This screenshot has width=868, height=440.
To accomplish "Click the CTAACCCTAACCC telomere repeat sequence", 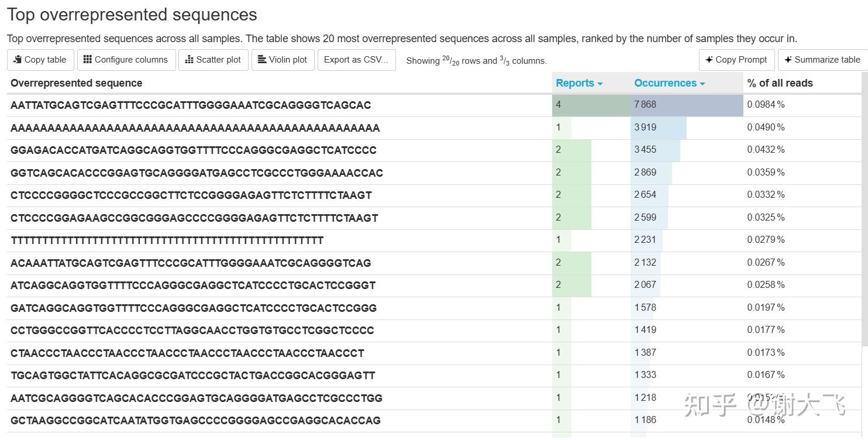I will click(x=187, y=353).
